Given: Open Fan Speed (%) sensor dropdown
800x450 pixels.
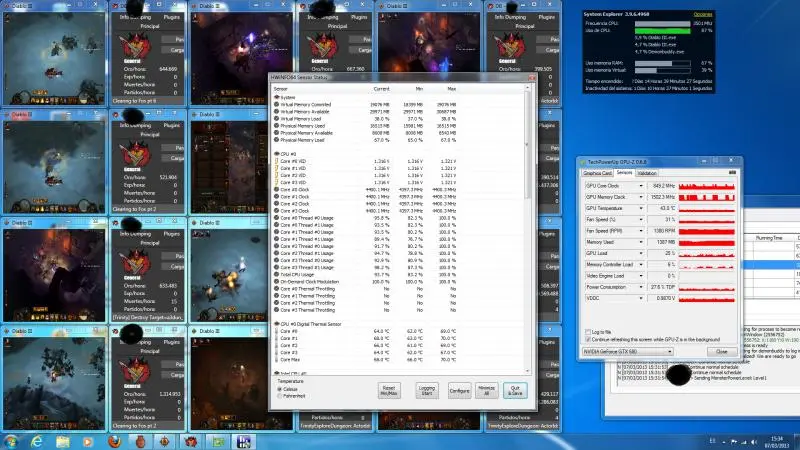Looking at the screenshot, I should (x=641, y=219).
